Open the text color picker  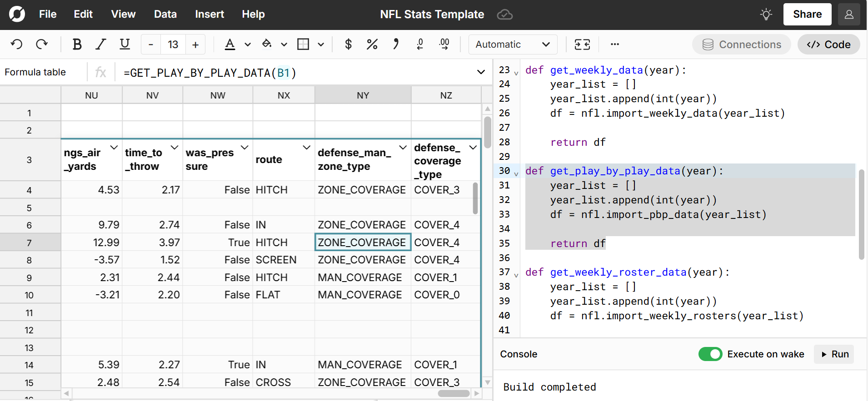(x=230, y=44)
